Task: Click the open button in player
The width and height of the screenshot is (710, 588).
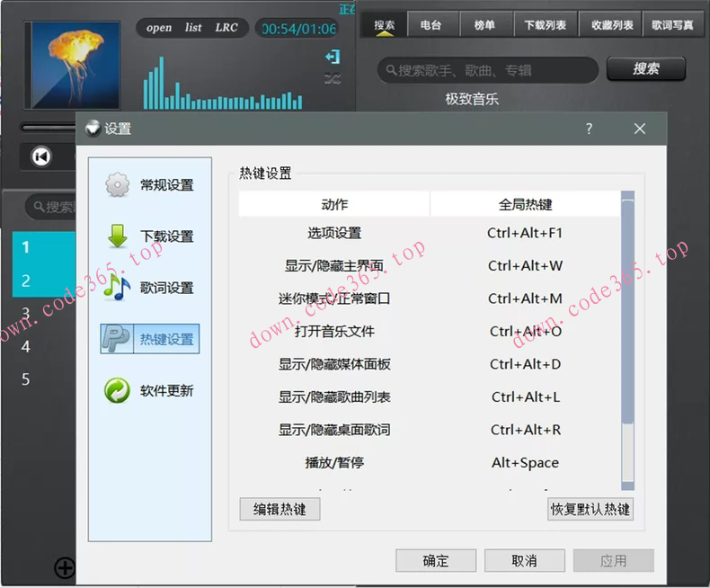Action: tap(159, 28)
